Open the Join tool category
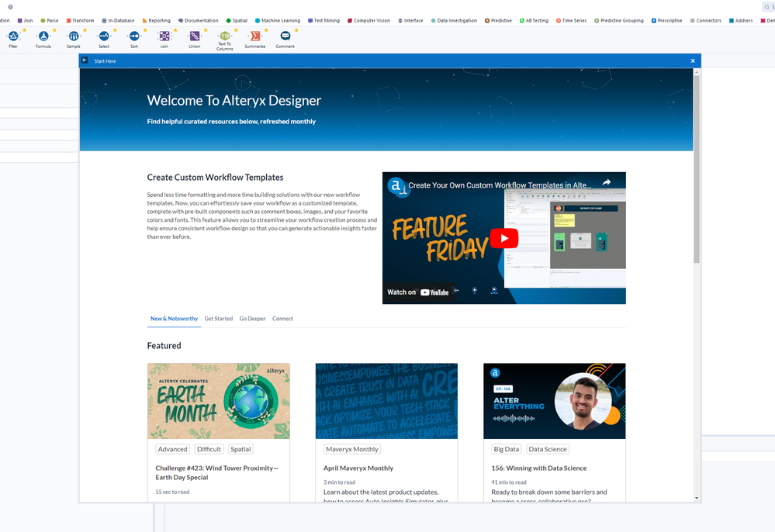Viewport: 775px width, 532px height. point(25,21)
